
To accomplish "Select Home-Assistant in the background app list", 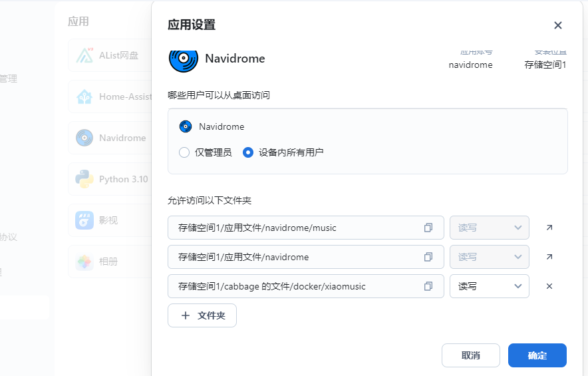I will click(x=110, y=96).
